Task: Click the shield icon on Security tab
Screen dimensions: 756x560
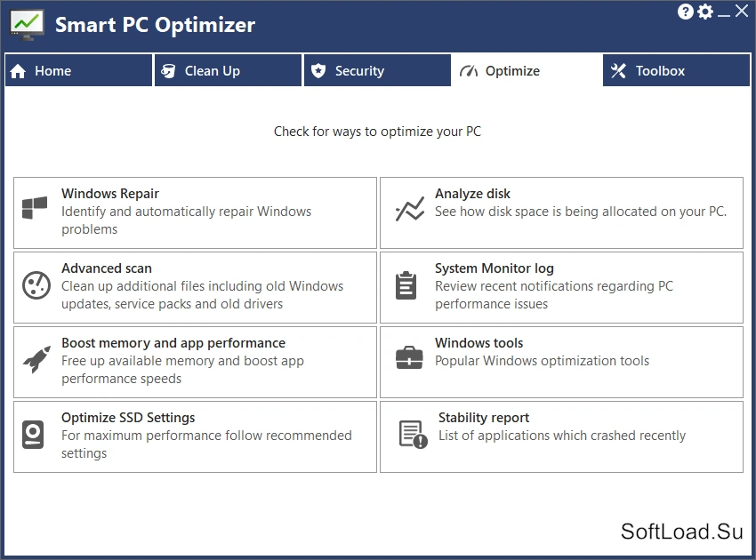Action: [318, 71]
